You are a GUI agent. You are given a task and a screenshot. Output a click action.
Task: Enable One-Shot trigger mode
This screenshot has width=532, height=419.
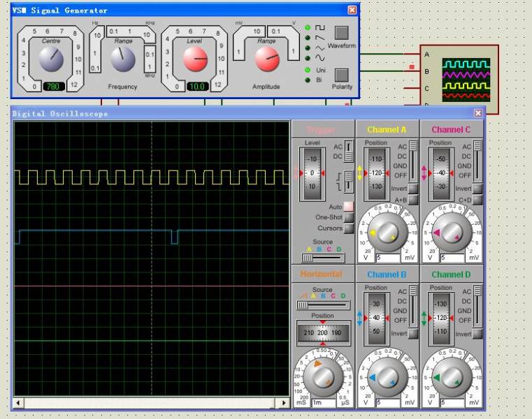point(348,217)
